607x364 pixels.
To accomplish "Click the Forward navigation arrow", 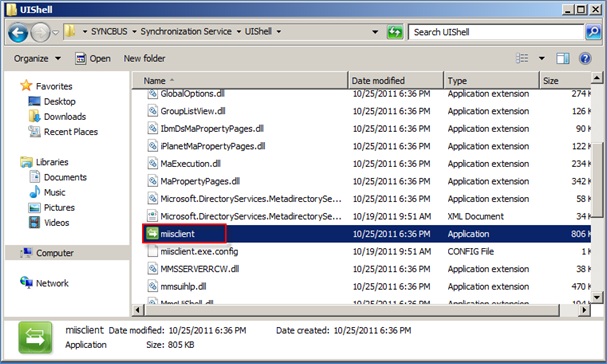I will tap(40, 33).
